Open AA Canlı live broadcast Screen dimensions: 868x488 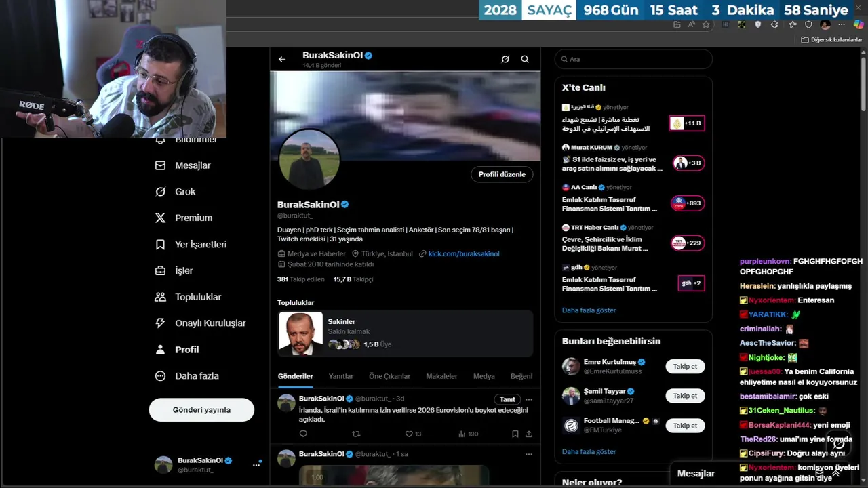tap(633, 199)
